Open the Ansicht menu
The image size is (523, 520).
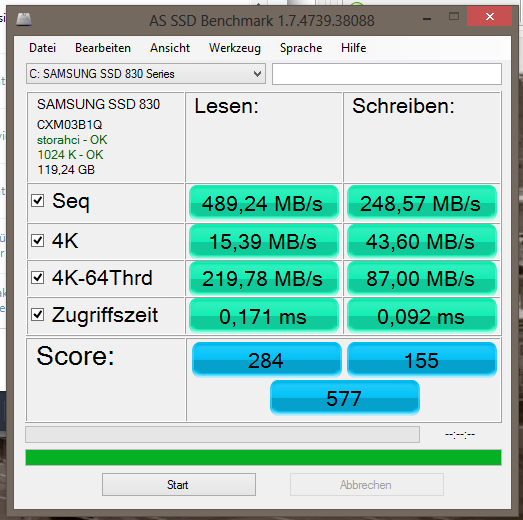[170, 48]
